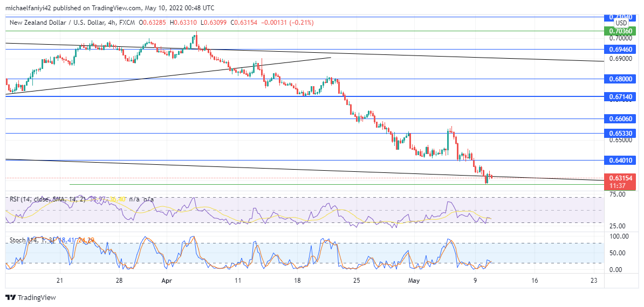The image size is (644, 307).
Task: Click the May label on time axis
Action: [x=414, y=281]
